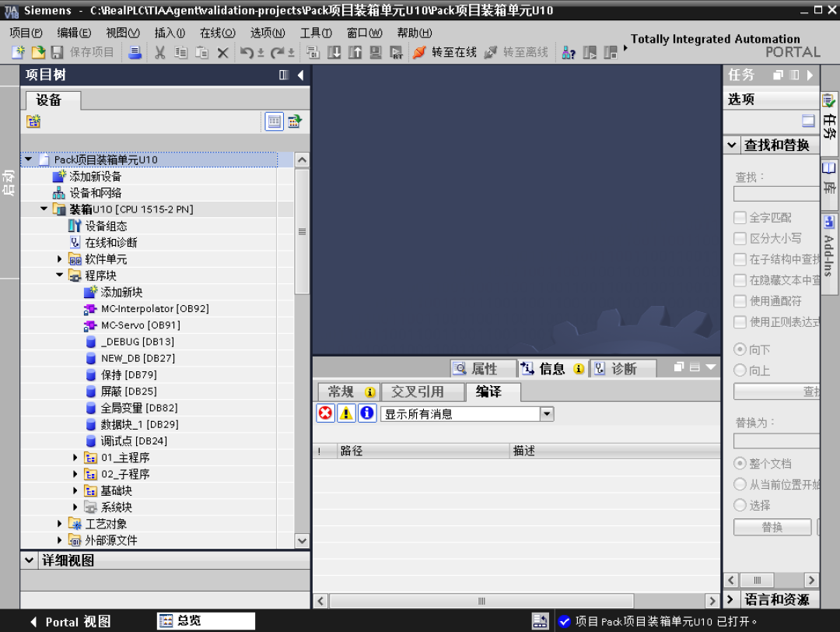
Task: Click the accessible devices help icon
Action: coord(569,52)
